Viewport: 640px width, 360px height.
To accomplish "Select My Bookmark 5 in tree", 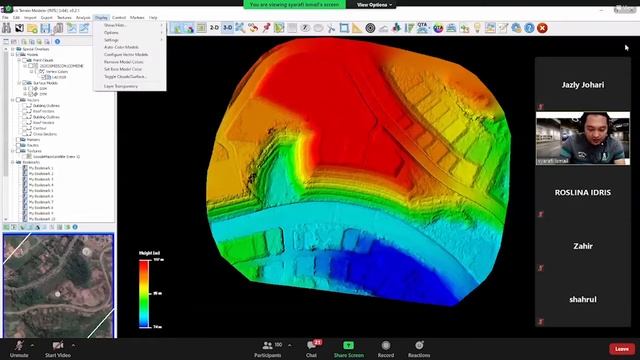I will 41,191.
